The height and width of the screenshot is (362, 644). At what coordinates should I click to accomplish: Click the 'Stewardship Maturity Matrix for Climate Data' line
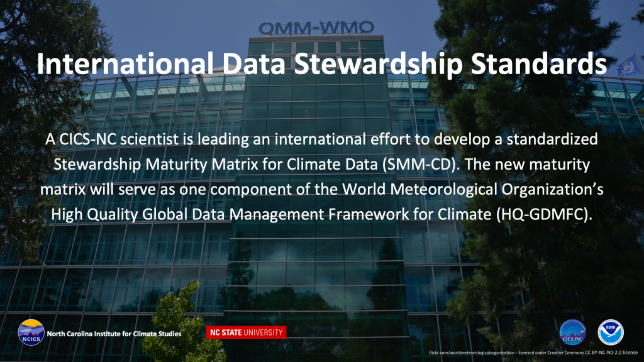pos(321,165)
